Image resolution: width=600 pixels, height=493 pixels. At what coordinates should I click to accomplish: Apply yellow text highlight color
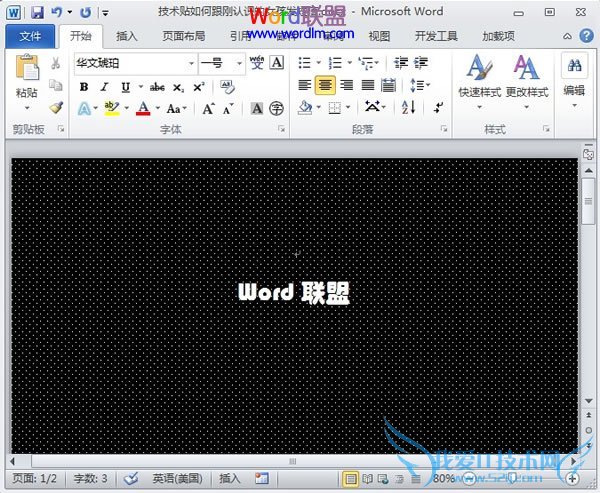pyautogui.click(x=111, y=108)
